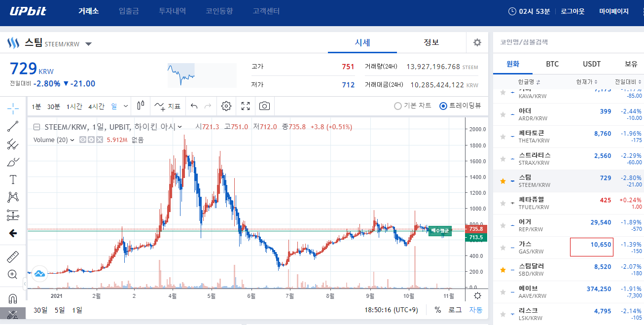
Task: Take a chart snapshot with camera icon
Action: click(265, 106)
